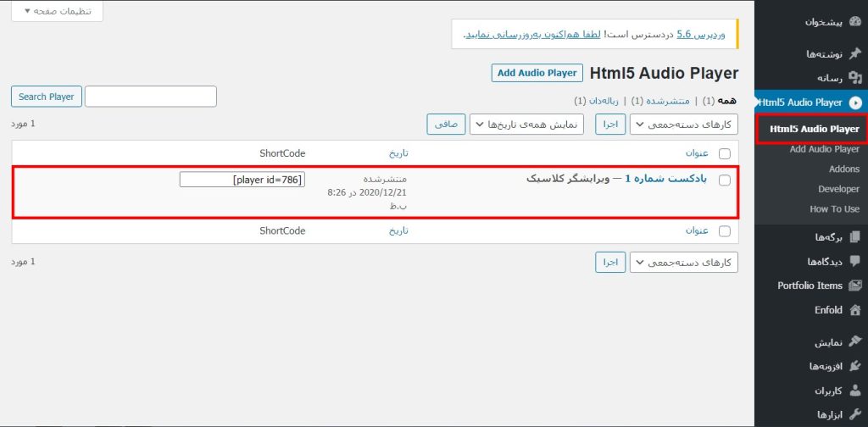Click the Search Player button
Viewport: 868px width, 427px height.
(x=47, y=97)
